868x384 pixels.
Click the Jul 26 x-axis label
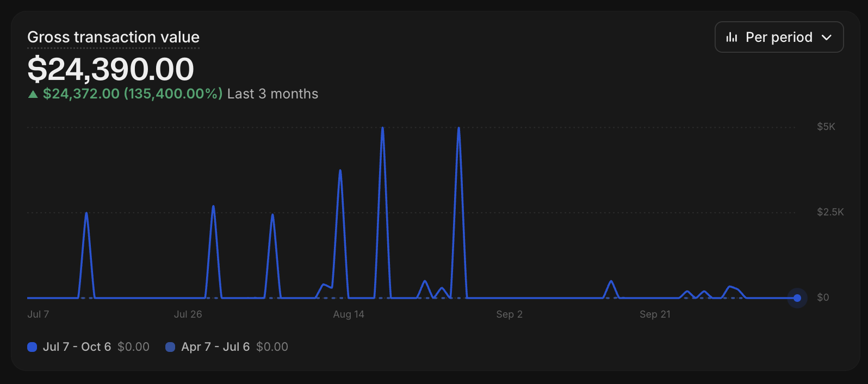[x=188, y=314]
